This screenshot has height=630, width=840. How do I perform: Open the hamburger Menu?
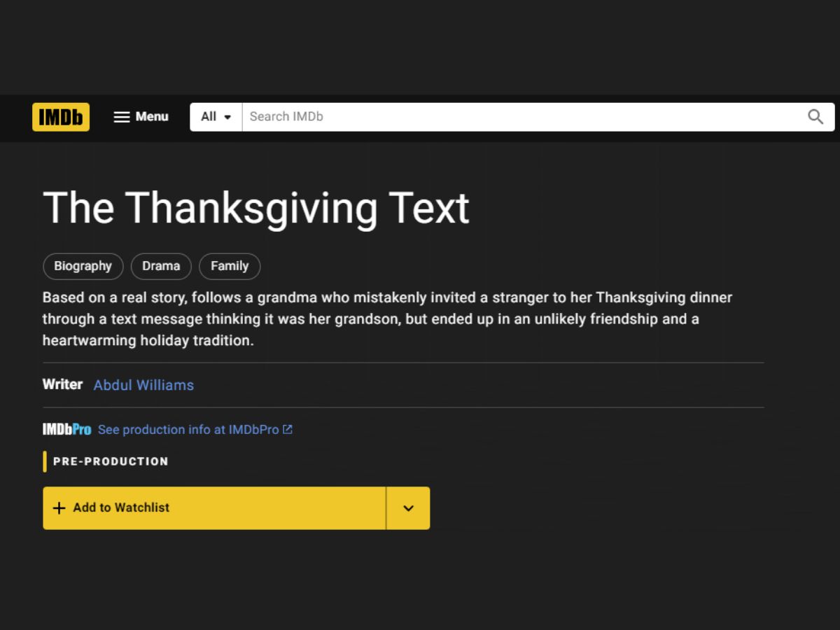[x=141, y=117]
